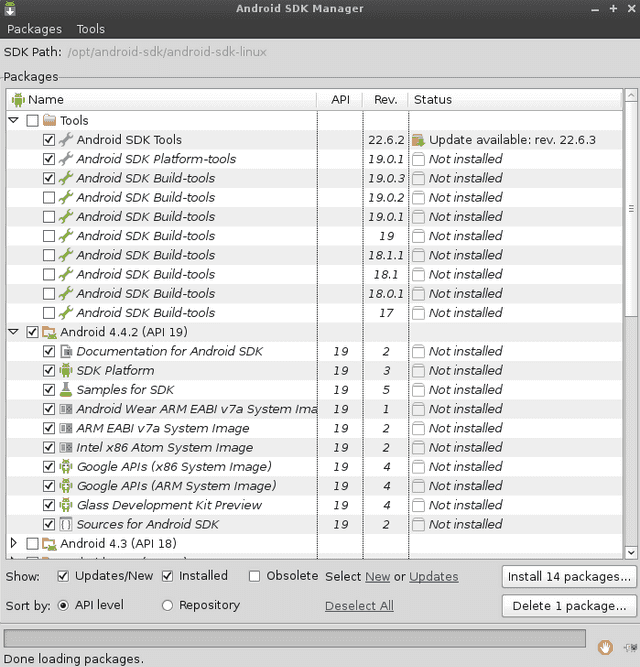Uncheck Android SDK Tools checkbox
The height and width of the screenshot is (667, 640).
click(49, 140)
